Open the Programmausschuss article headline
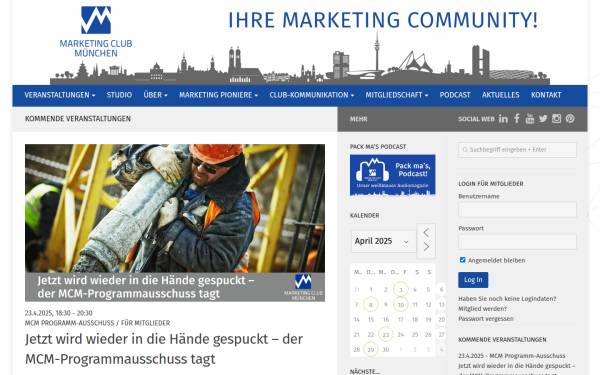The image size is (600, 375). (x=164, y=349)
